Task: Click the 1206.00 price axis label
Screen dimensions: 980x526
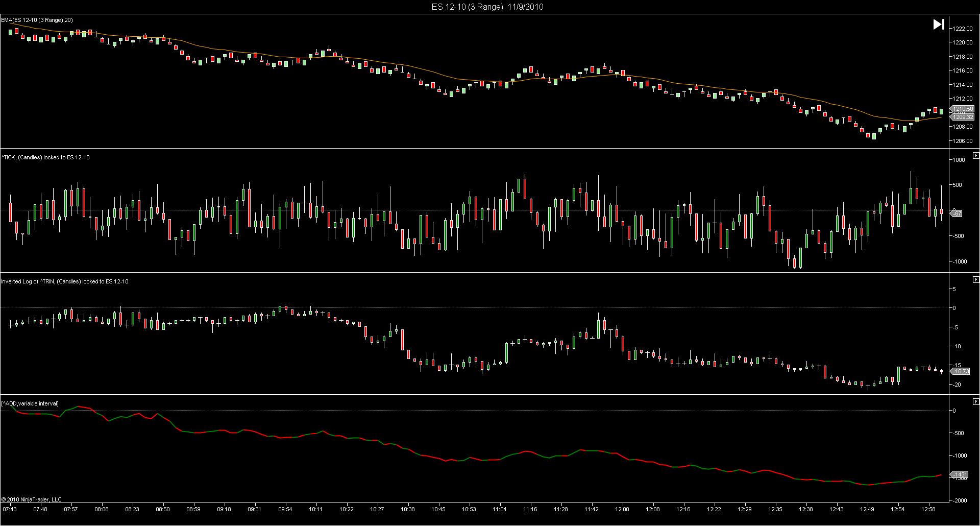Action: click(962, 141)
